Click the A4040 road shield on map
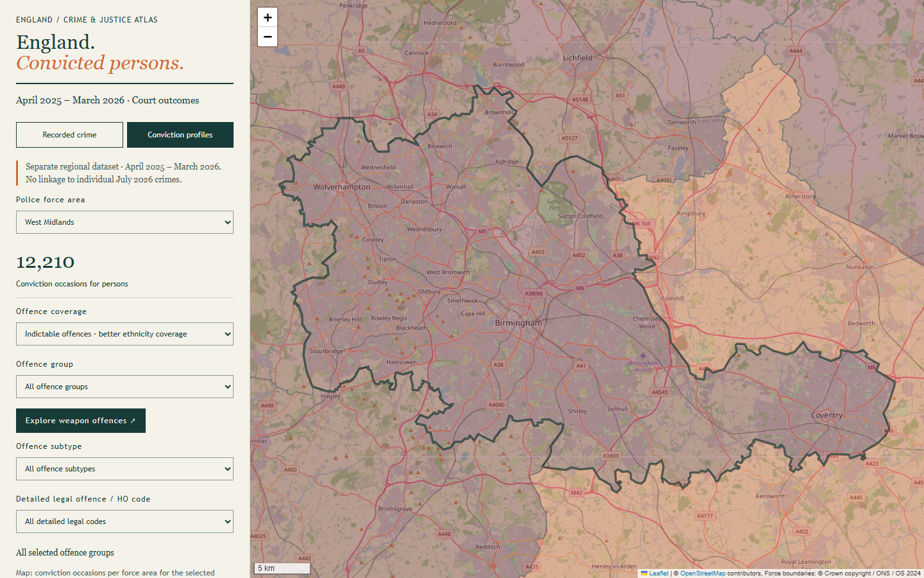 point(497,405)
